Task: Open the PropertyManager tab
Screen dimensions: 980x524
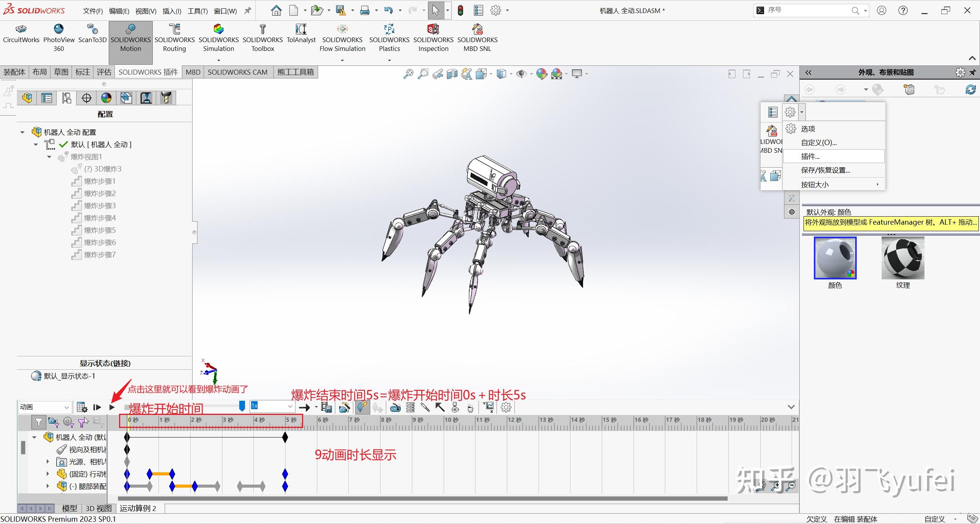Action: point(47,98)
